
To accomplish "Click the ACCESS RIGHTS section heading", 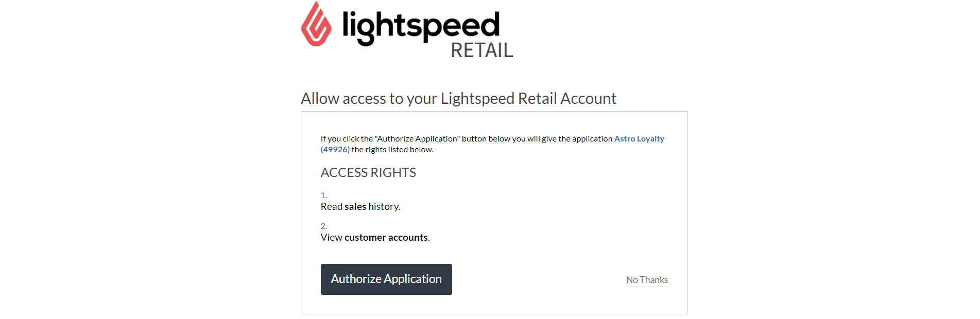I will point(368,172).
